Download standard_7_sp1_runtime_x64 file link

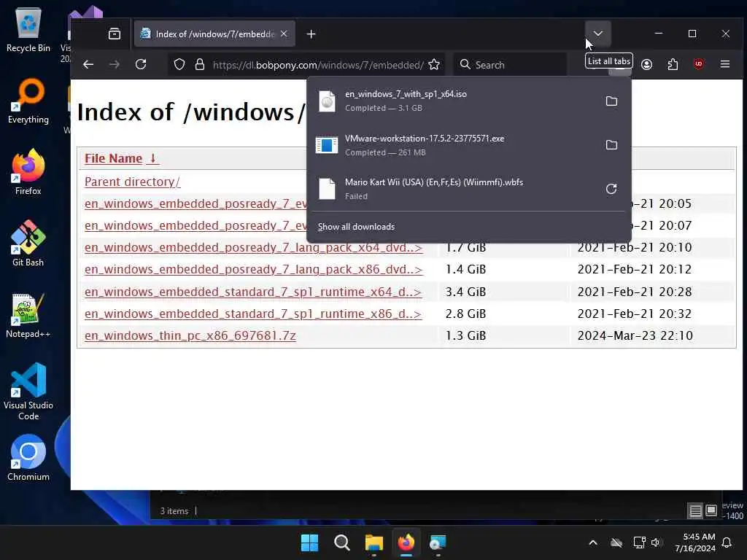(x=253, y=292)
